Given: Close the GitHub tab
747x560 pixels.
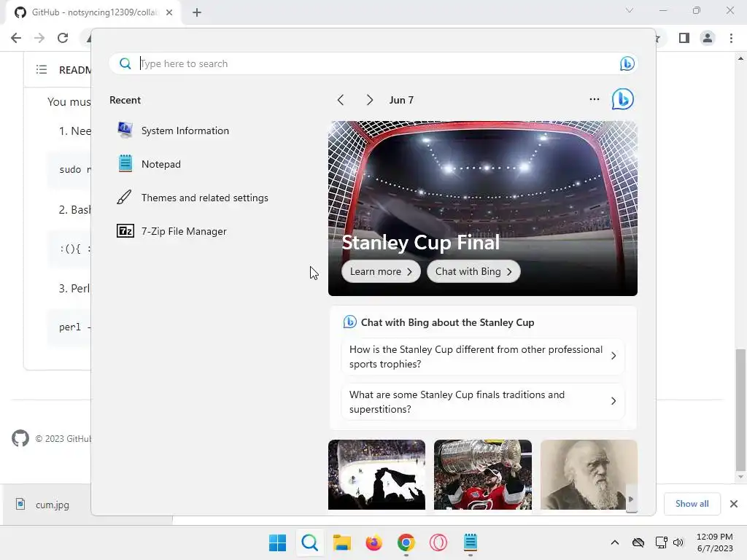Looking at the screenshot, I should [x=169, y=12].
